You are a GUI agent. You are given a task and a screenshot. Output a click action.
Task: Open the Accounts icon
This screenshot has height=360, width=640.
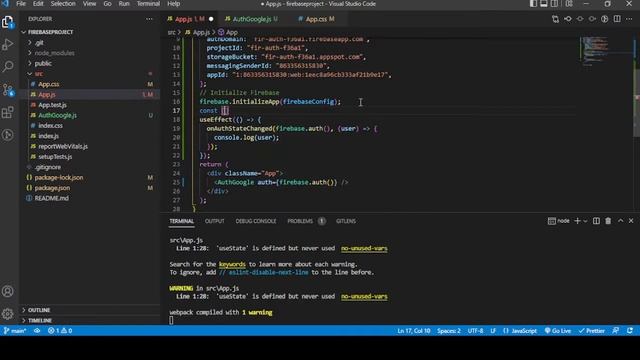click(x=7, y=291)
